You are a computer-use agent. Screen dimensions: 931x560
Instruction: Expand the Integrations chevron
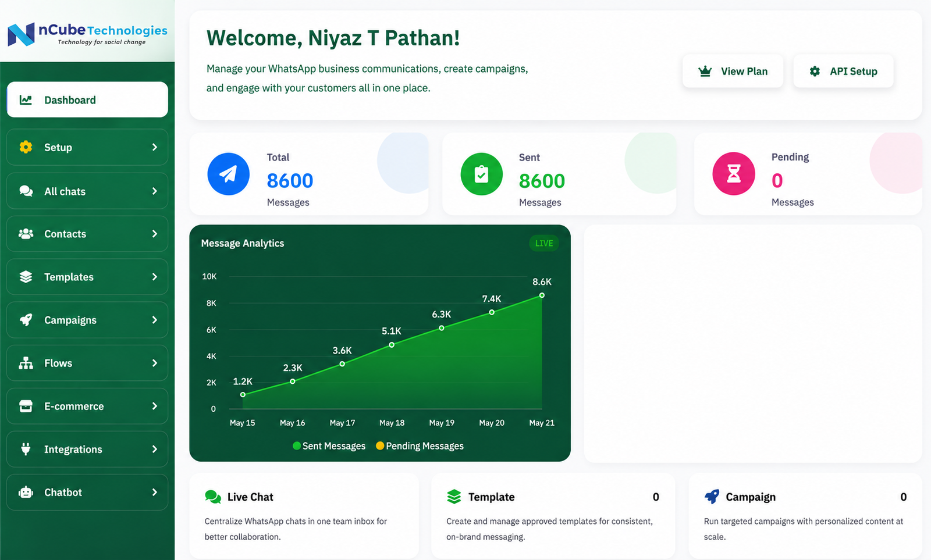pyautogui.click(x=154, y=449)
